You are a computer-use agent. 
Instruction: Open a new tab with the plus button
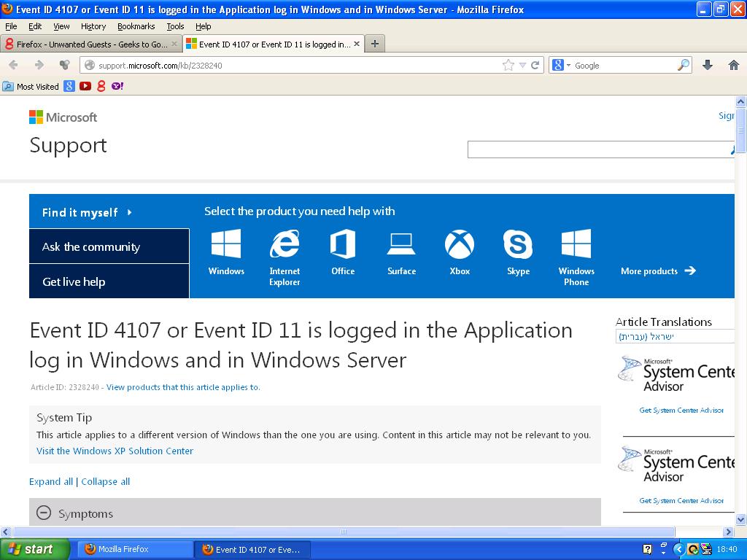pyautogui.click(x=375, y=44)
